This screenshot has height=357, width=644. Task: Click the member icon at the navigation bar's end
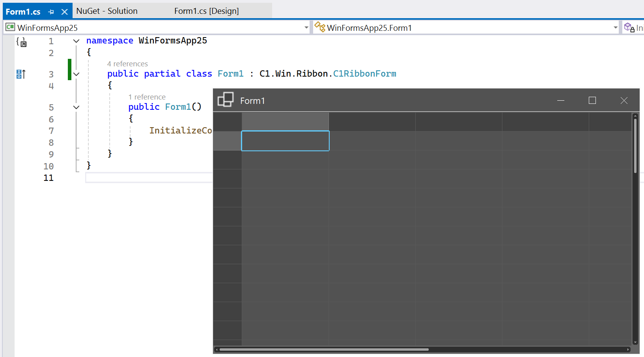(629, 28)
